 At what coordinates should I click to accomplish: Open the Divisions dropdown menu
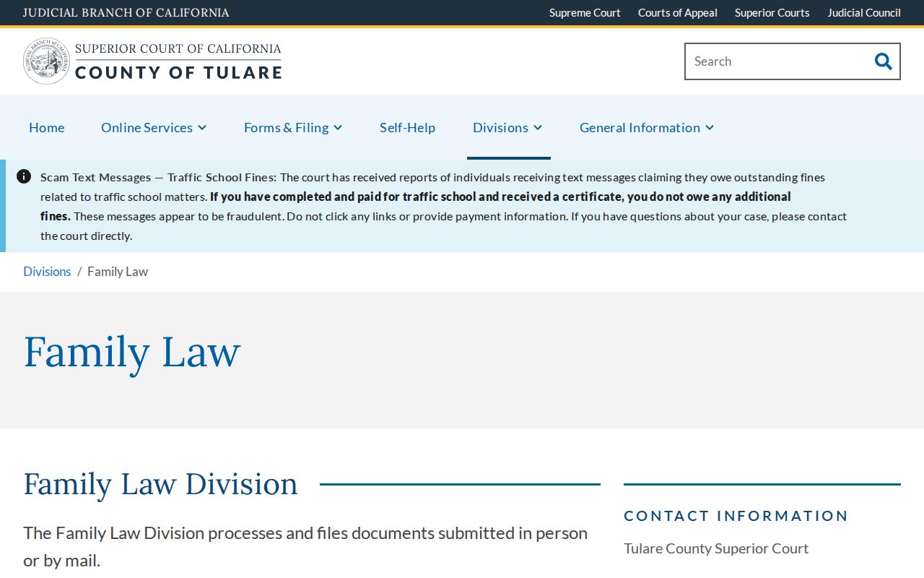(507, 127)
